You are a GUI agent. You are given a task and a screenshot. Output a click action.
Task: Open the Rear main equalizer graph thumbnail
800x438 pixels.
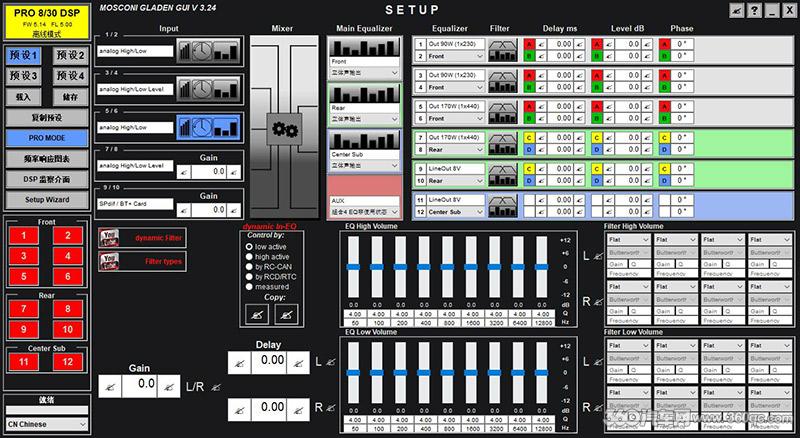point(364,94)
